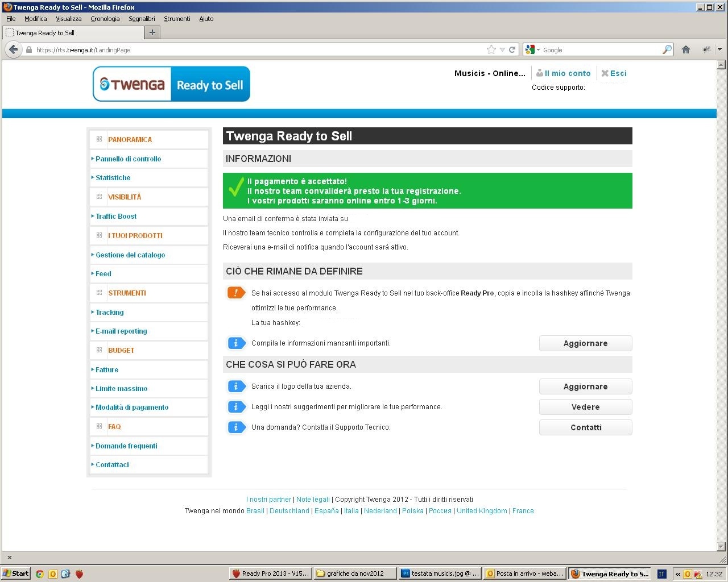Open the Aiuto menu
The height and width of the screenshot is (582, 728).
click(206, 19)
